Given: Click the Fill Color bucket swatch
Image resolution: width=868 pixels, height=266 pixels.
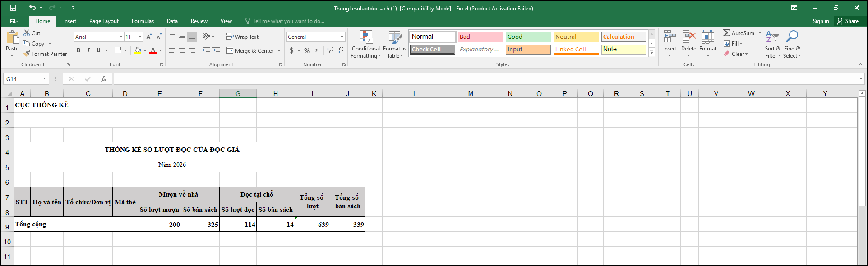Looking at the screenshot, I should pyautogui.click(x=138, y=50).
